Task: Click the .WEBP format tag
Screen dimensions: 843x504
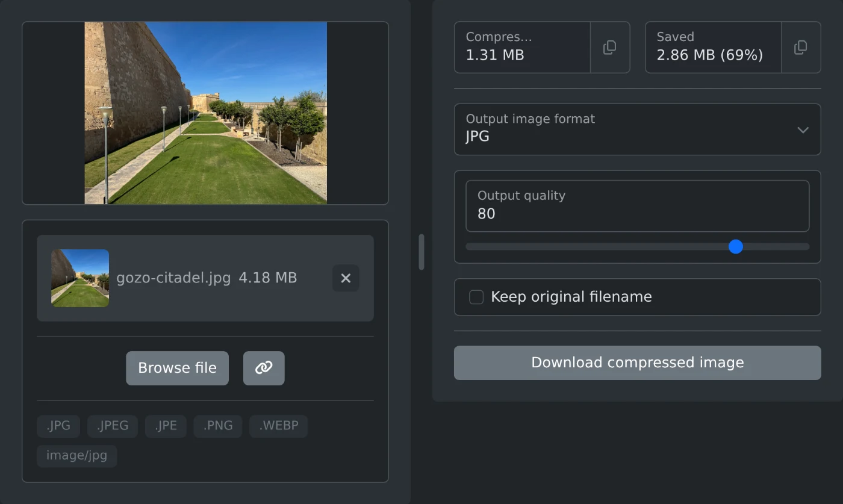Action: coord(279,426)
